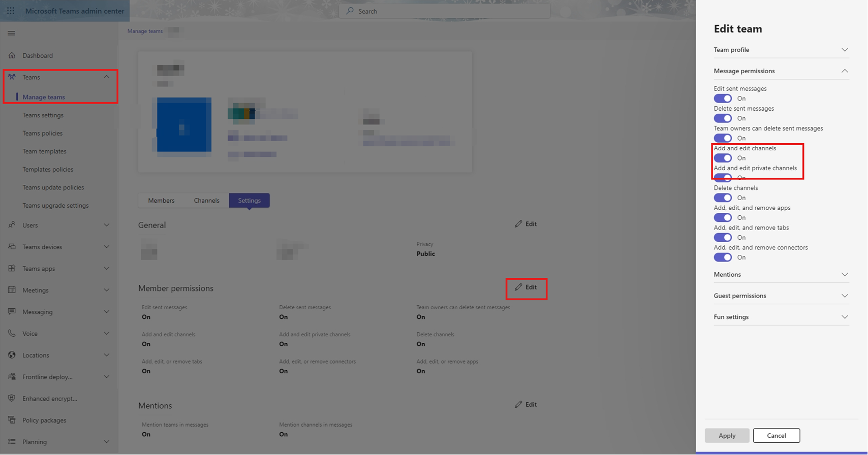Screen dimensions: 868x455
Task: Click pencil icon for Member permissions Edit
Action: tap(518, 287)
